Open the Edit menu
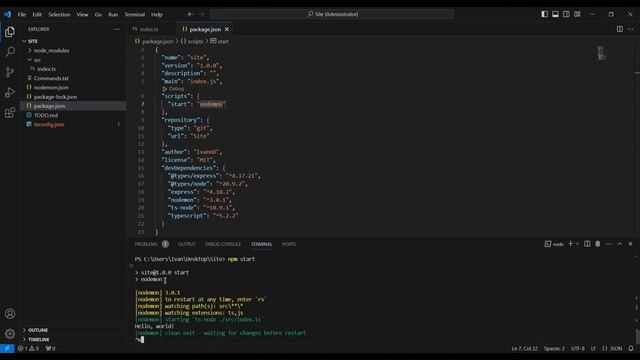Screen dimensions: 640x360 tap(37, 14)
